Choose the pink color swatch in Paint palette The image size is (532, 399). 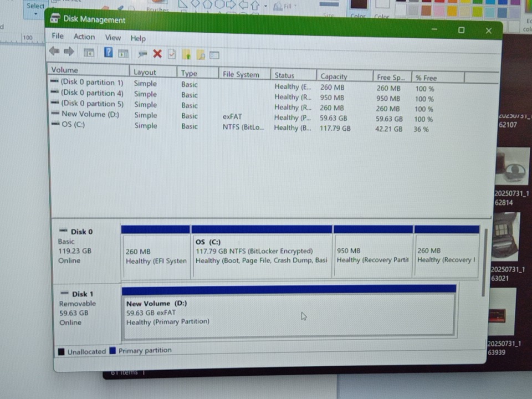[x=439, y=11]
